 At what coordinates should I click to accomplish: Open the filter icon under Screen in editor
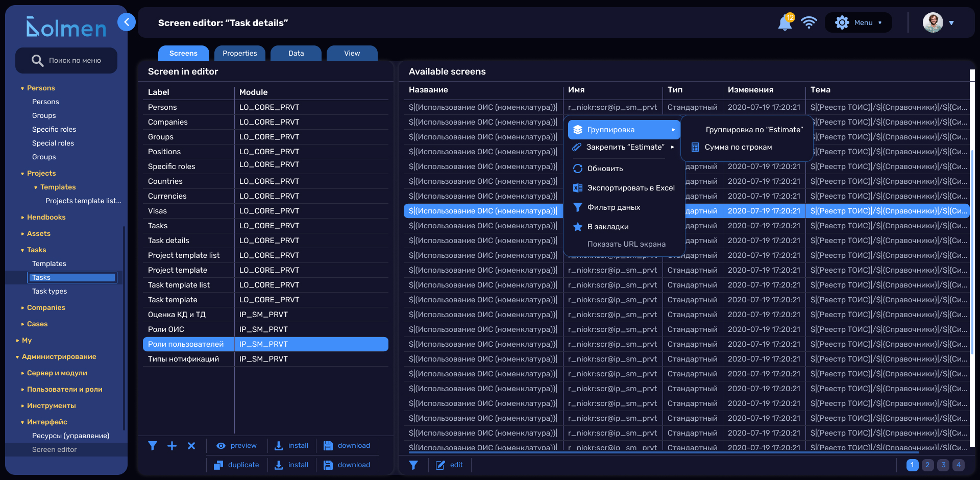tap(153, 446)
